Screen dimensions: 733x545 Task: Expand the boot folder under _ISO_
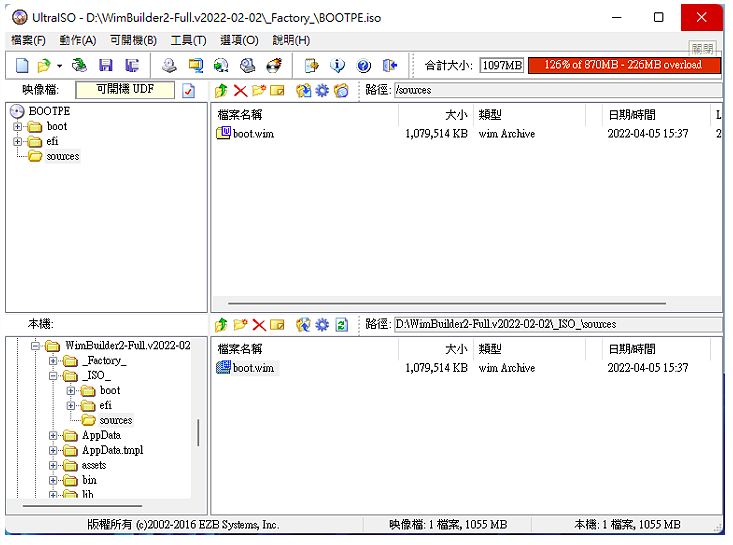[x=71, y=391]
